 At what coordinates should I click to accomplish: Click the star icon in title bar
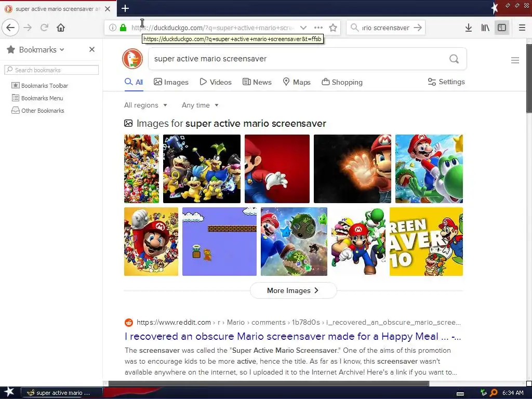495,8
